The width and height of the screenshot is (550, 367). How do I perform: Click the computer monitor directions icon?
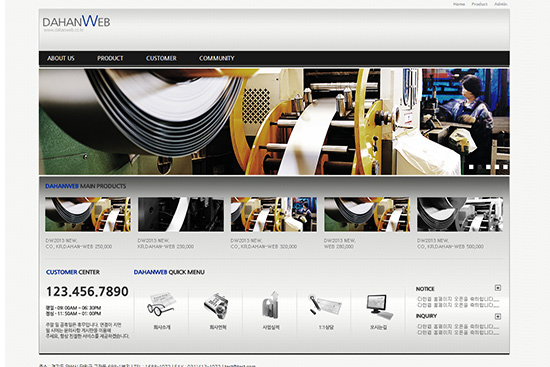click(x=379, y=307)
